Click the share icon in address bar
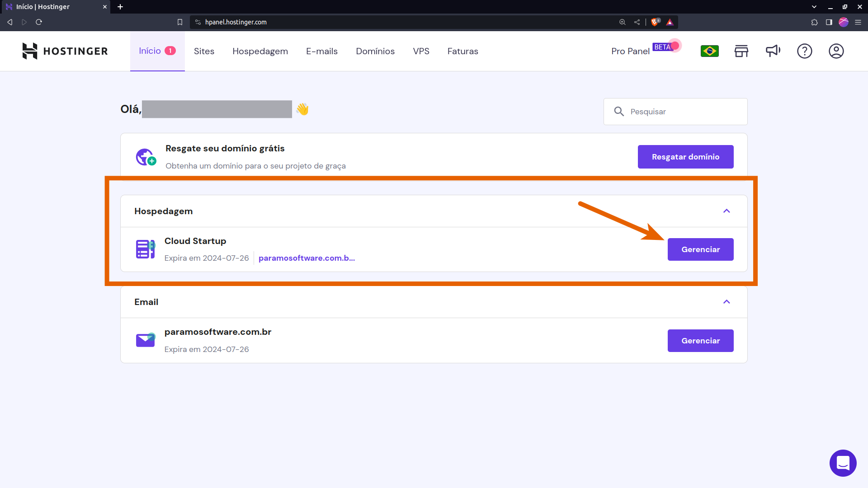The height and width of the screenshot is (488, 868). pyautogui.click(x=637, y=22)
